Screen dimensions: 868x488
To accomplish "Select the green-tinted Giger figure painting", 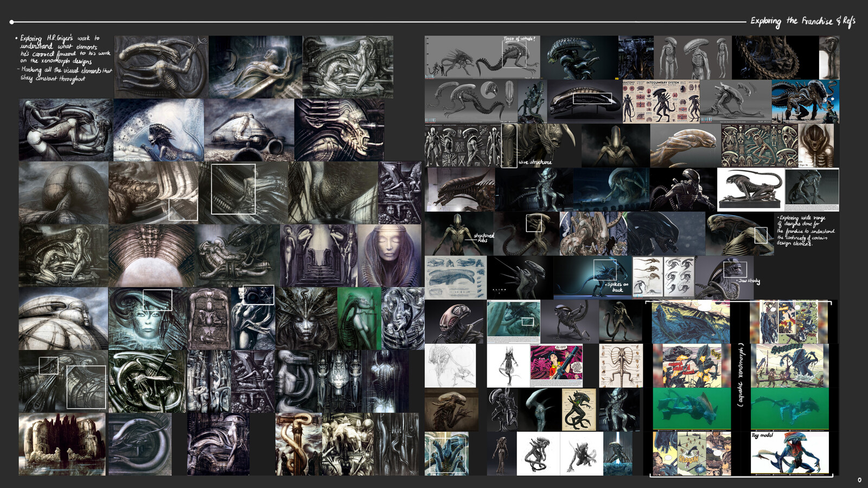I will pos(359,318).
